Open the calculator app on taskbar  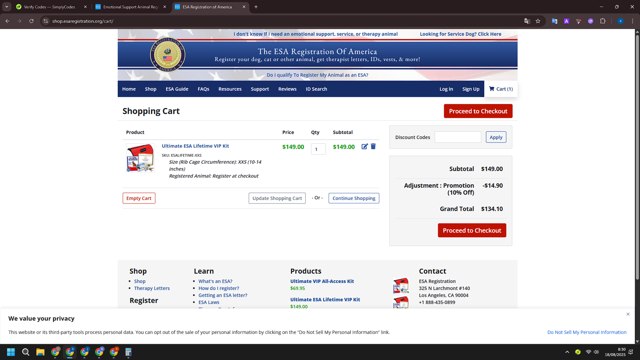pyautogui.click(x=128, y=352)
